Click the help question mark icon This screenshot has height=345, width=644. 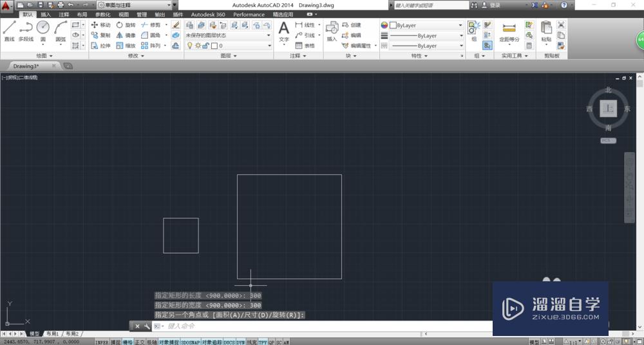click(x=564, y=5)
